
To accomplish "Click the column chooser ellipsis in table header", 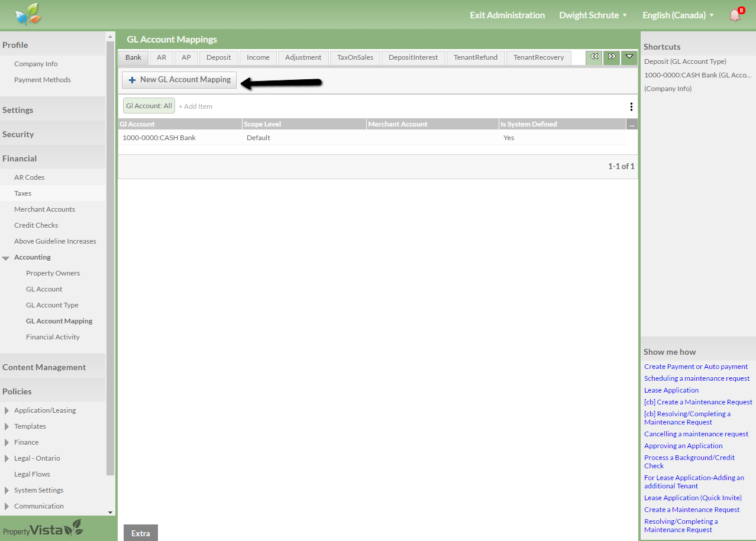I will [x=631, y=125].
